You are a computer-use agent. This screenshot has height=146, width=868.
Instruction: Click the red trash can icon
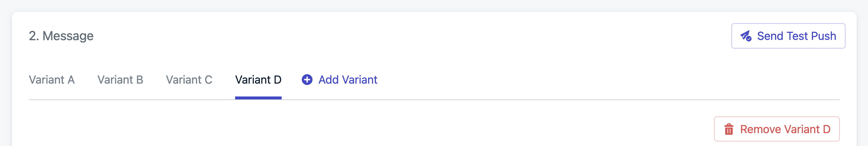(728, 129)
